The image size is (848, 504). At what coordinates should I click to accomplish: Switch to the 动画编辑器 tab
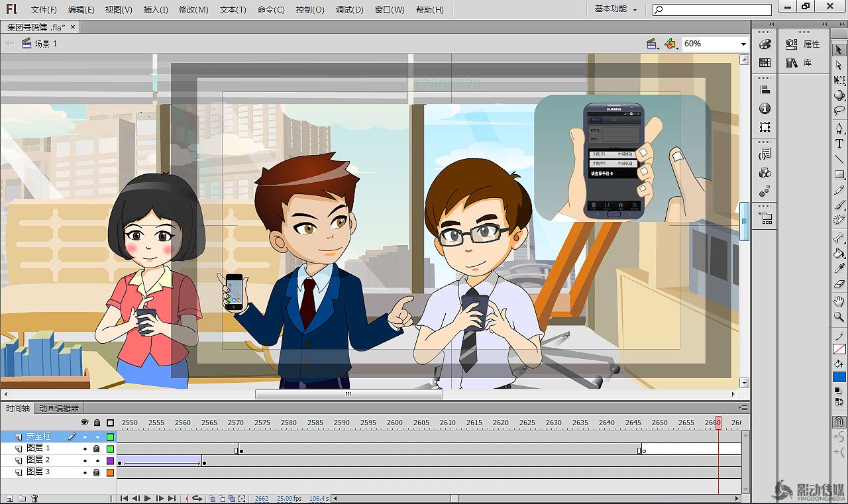59,408
